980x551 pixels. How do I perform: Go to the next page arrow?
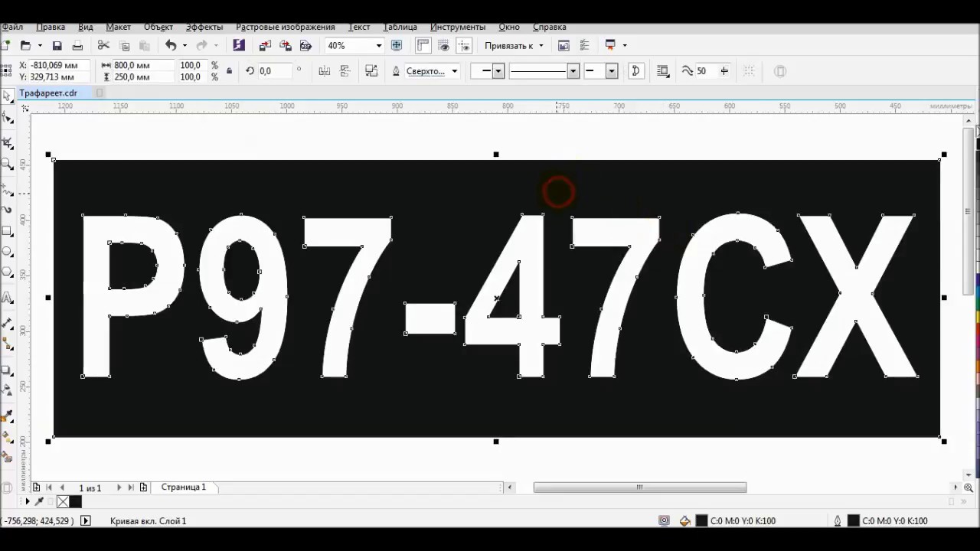(119, 487)
